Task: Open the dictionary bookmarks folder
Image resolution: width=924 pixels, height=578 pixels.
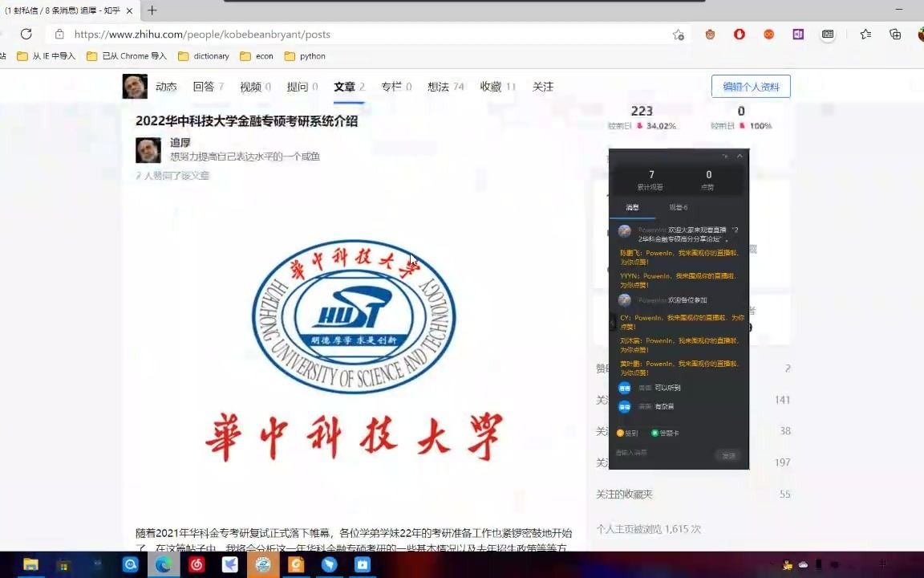Action: pyautogui.click(x=204, y=56)
